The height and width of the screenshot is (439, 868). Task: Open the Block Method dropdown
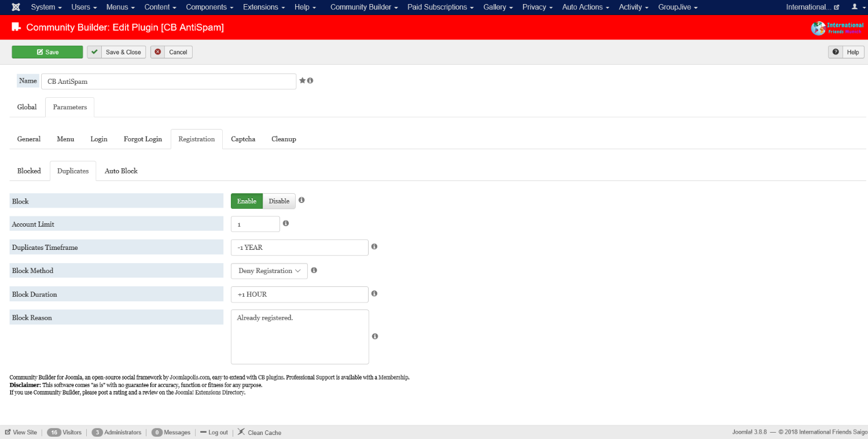269,271
